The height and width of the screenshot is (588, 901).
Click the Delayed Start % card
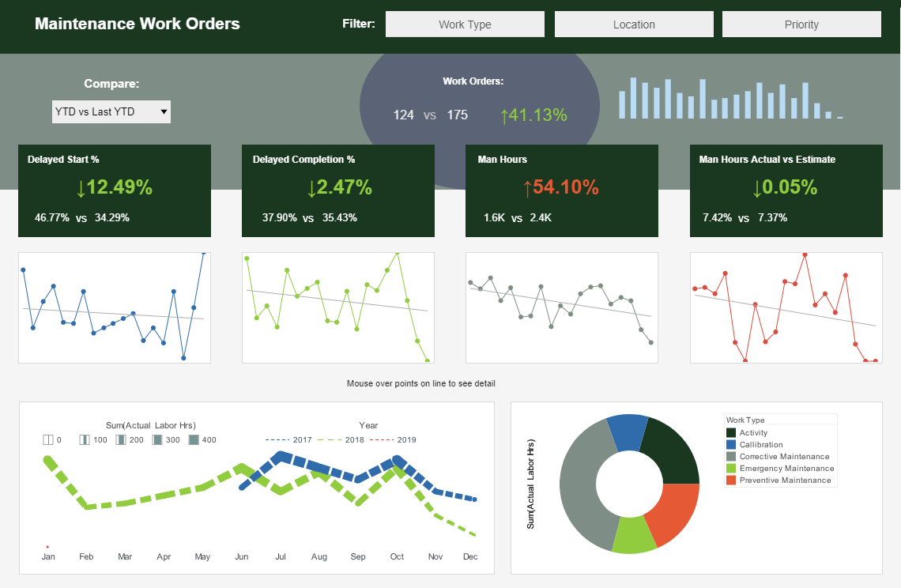115,190
